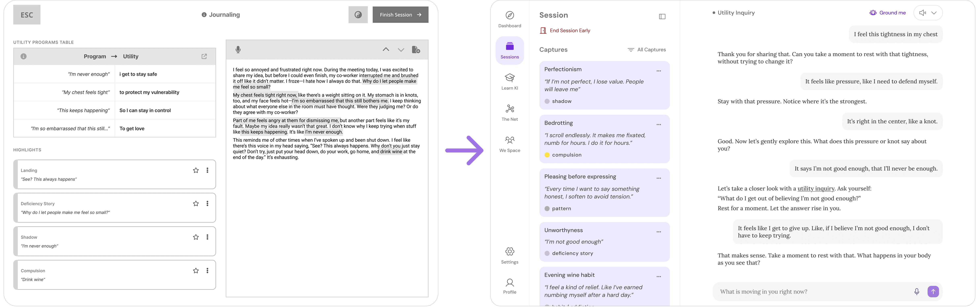Open Learn KI in the sidebar
This screenshot has height=307, width=980.
pyautogui.click(x=510, y=82)
